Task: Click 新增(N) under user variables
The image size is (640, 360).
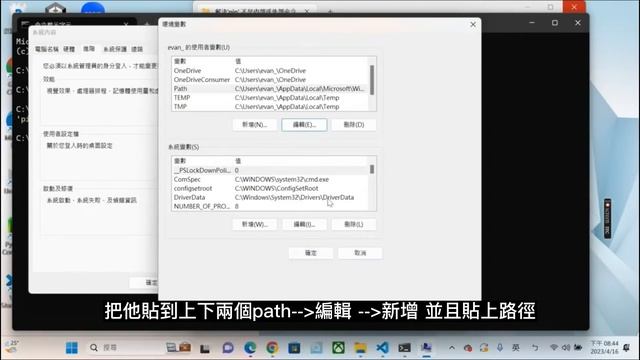Action: [255, 124]
